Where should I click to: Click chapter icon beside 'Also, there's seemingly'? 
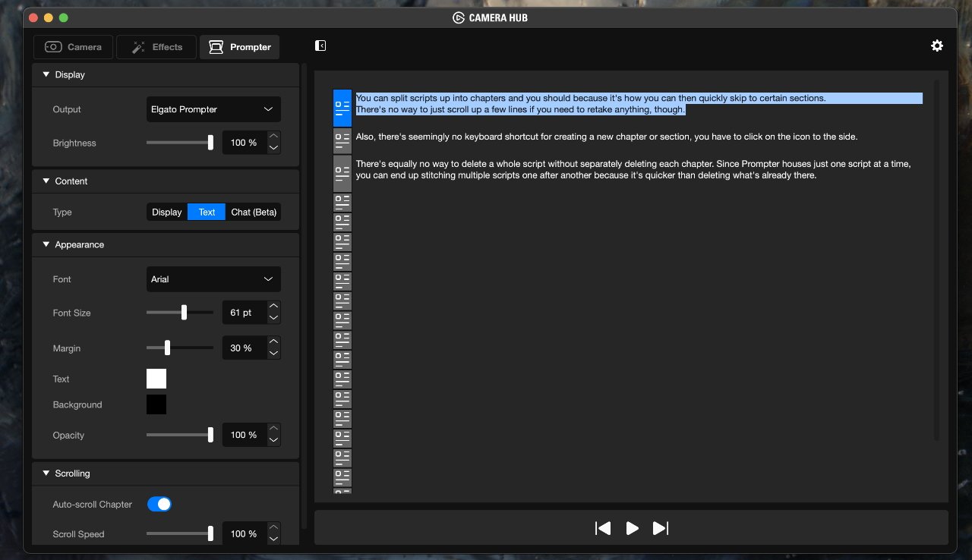tap(342, 140)
